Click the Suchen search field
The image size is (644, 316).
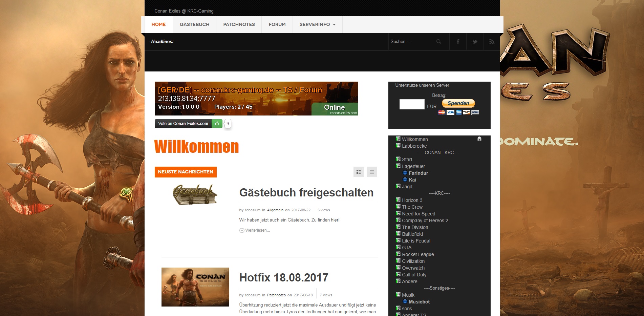(x=412, y=42)
